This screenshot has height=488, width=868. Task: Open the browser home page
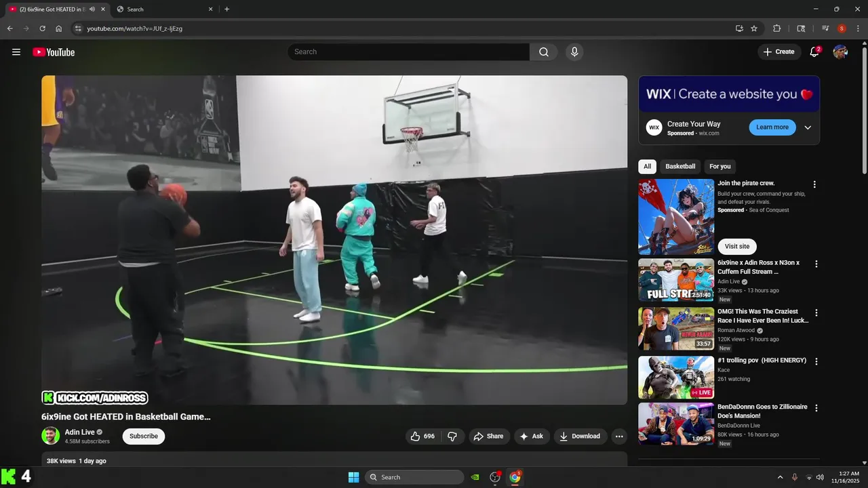coord(59,28)
